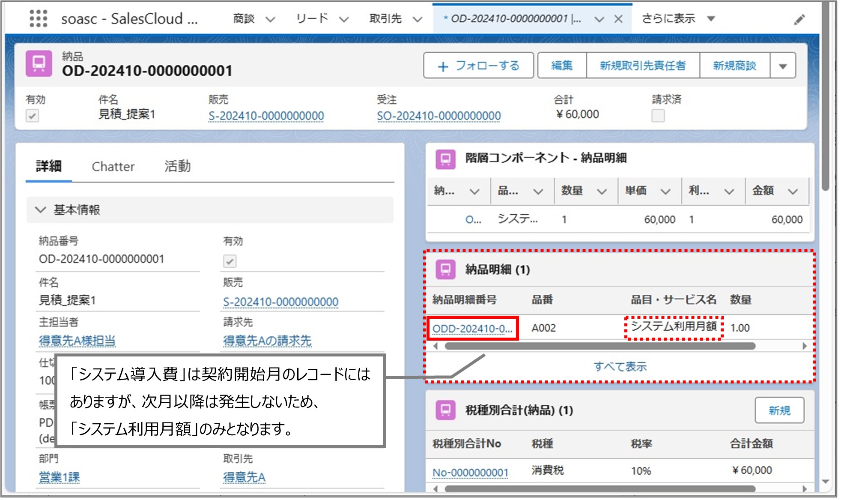Viewport: 868px width, 500px height.
Task: Click the 新規商談 button
Action: click(x=734, y=66)
